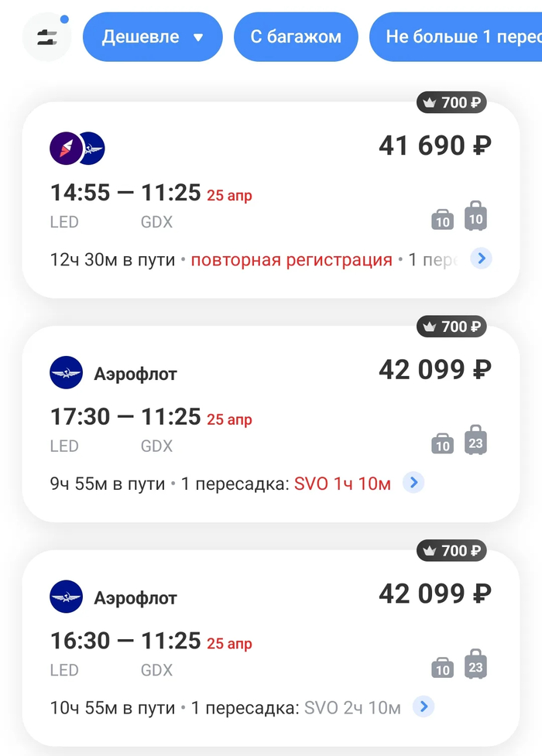Expand the SVO 2ч 10м transfer details
The image size is (542, 756).
point(423,706)
